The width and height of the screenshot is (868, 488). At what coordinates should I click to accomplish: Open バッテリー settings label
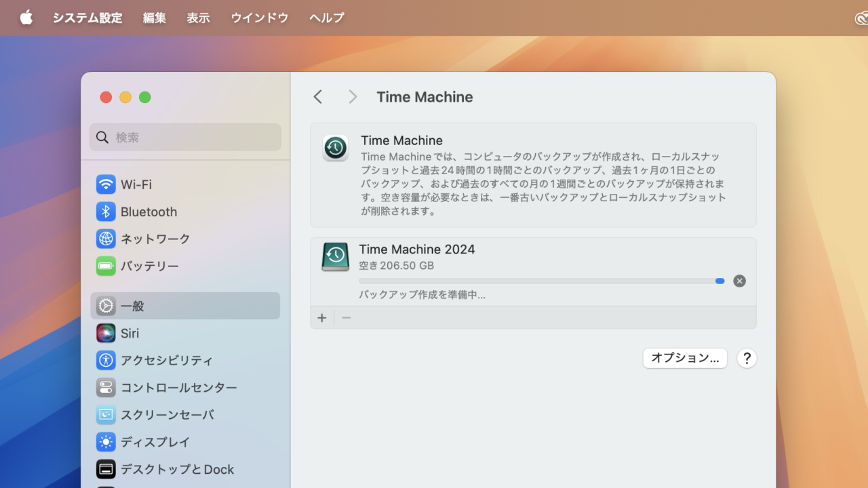tap(150, 266)
